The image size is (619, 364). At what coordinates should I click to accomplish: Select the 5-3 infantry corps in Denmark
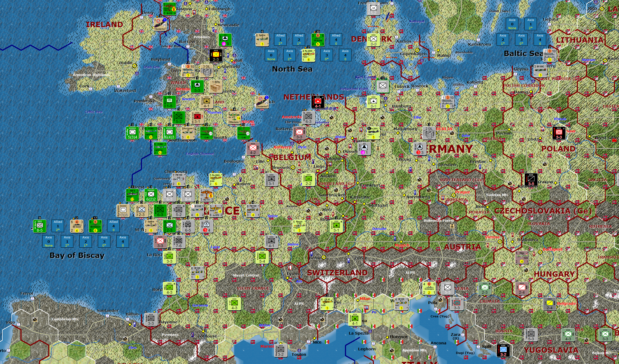373,40
